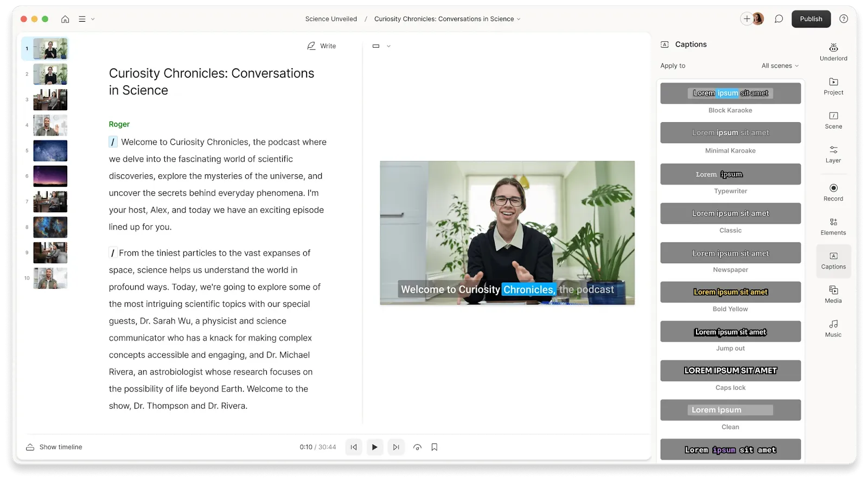Viewport: 868px width, 481px height.
Task: Start recording with the Record tool
Action: click(x=833, y=192)
